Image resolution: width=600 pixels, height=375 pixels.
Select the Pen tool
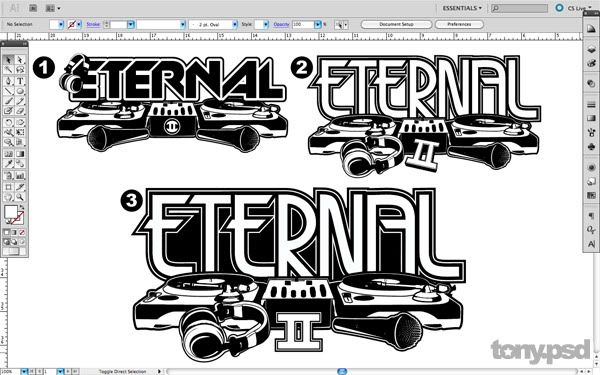8,81
